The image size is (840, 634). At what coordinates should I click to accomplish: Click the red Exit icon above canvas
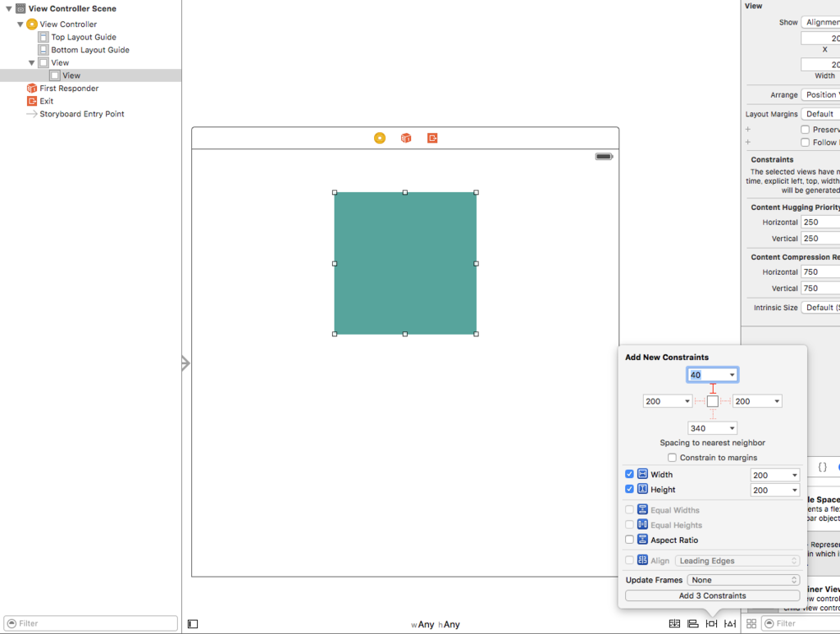432,138
